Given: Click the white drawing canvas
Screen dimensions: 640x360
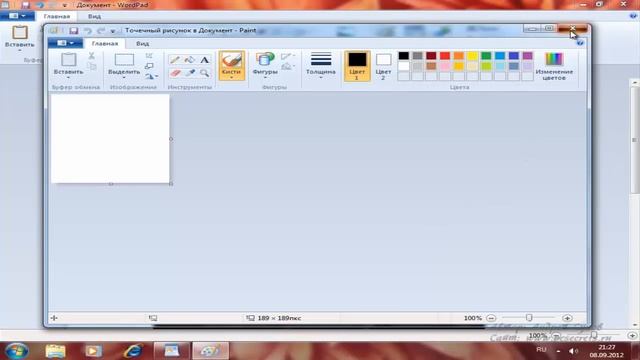Looking at the screenshot, I should pyautogui.click(x=110, y=138).
